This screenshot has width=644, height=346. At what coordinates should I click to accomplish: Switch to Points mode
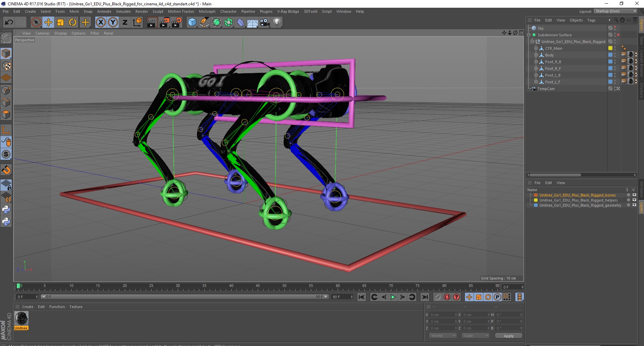click(x=6, y=90)
